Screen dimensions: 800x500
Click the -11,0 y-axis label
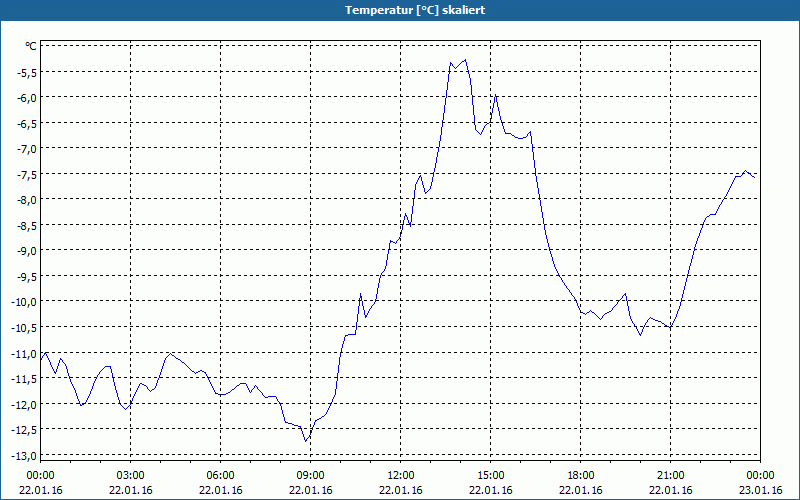[24, 353]
